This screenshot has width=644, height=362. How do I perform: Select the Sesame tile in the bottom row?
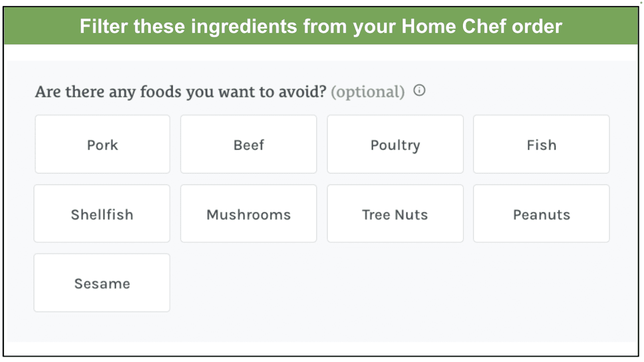pos(102,283)
